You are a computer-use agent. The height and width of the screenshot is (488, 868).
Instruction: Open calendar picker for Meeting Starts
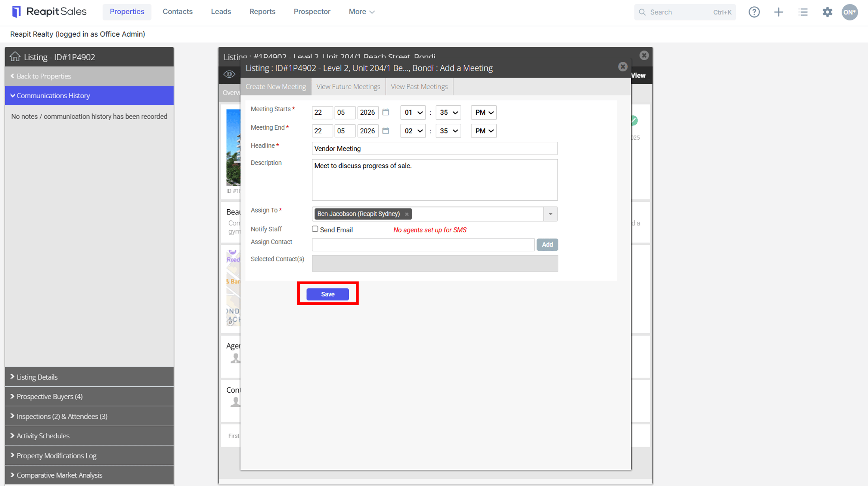pos(385,112)
